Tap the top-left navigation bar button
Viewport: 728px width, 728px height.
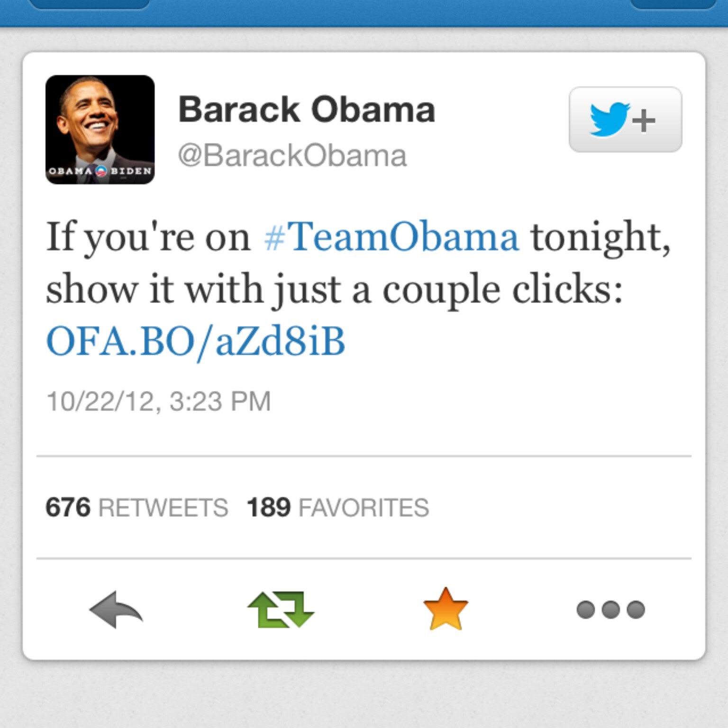89,4
